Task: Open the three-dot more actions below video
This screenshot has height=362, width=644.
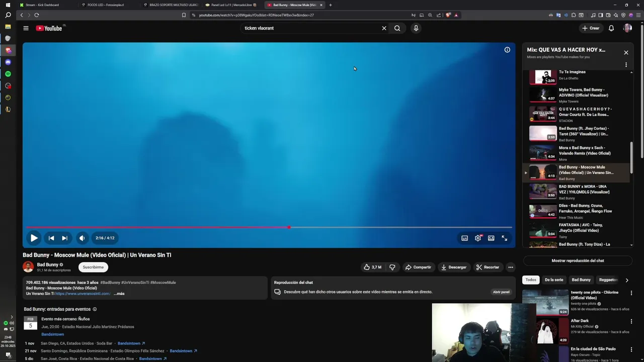Action: [511, 267]
